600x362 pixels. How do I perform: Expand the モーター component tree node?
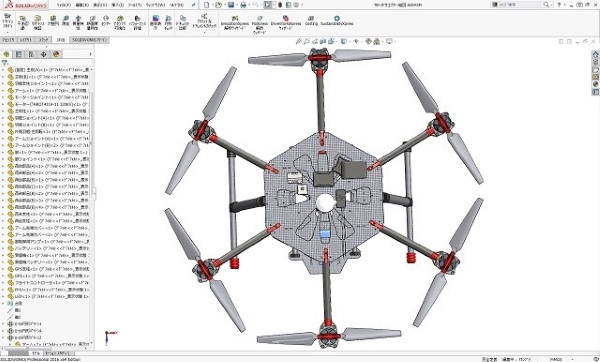pyautogui.click(x=3, y=104)
